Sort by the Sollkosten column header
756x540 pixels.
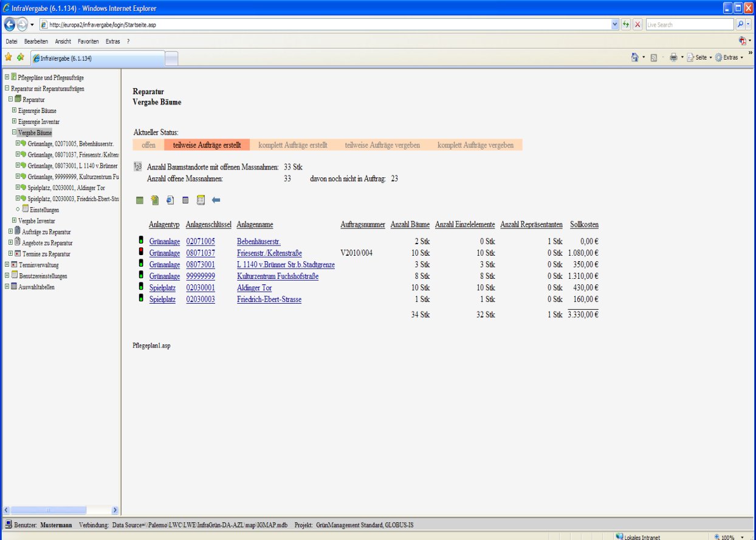pos(584,225)
